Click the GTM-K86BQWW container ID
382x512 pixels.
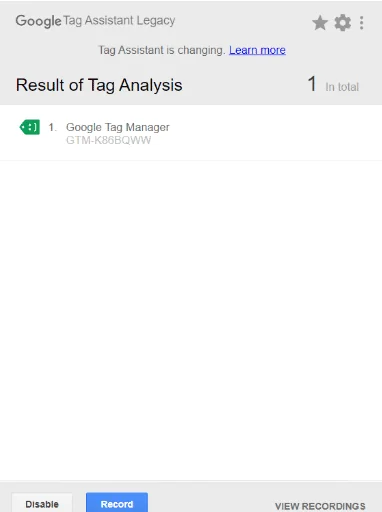pyautogui.click(x=108, y=140)
